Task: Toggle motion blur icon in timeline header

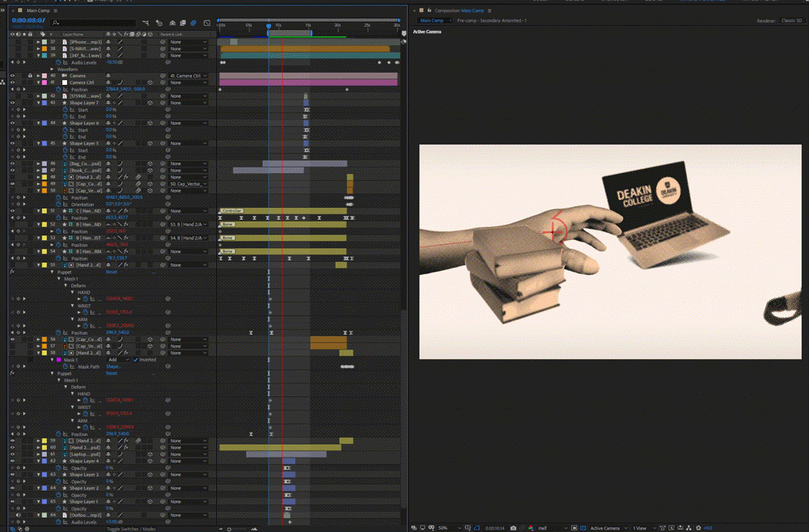Action: [193, 23]
